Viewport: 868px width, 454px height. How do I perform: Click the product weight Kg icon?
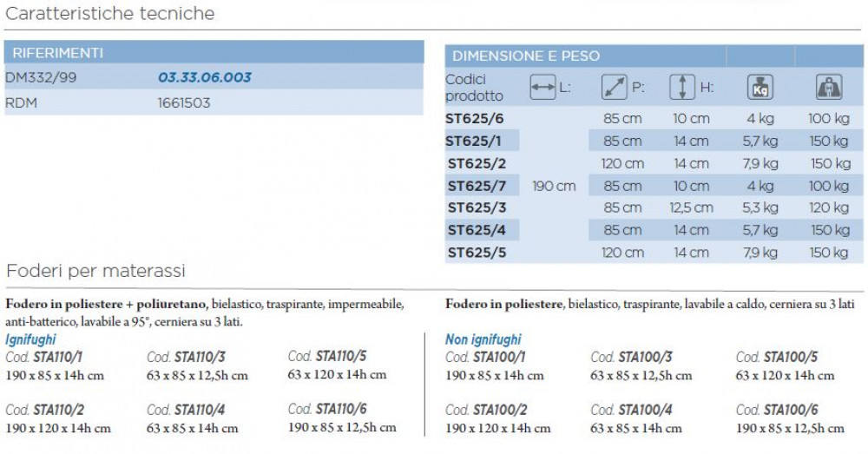[760, 88]
